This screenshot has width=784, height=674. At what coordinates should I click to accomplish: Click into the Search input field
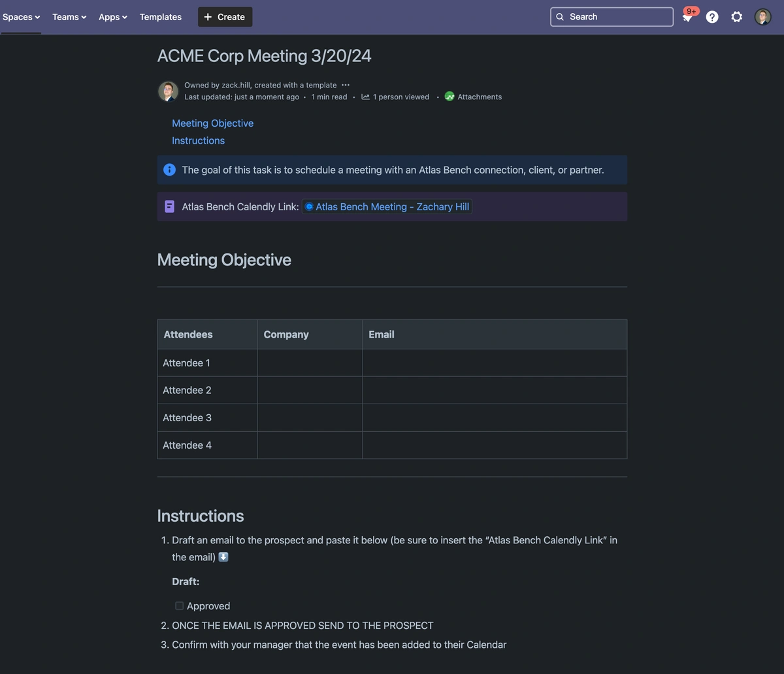pyautogui.click(x=612, y=17)
